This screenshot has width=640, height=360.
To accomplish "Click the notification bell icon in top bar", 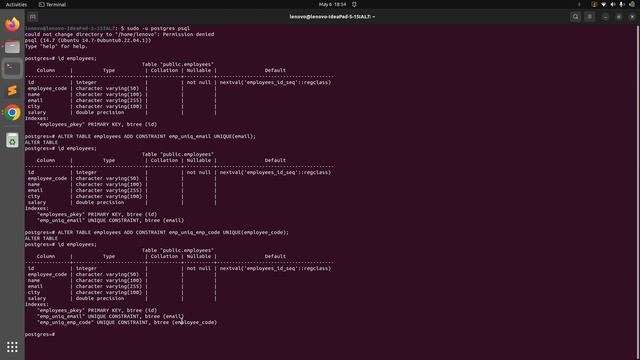I will pyautogui.click(x=354, y=4).
